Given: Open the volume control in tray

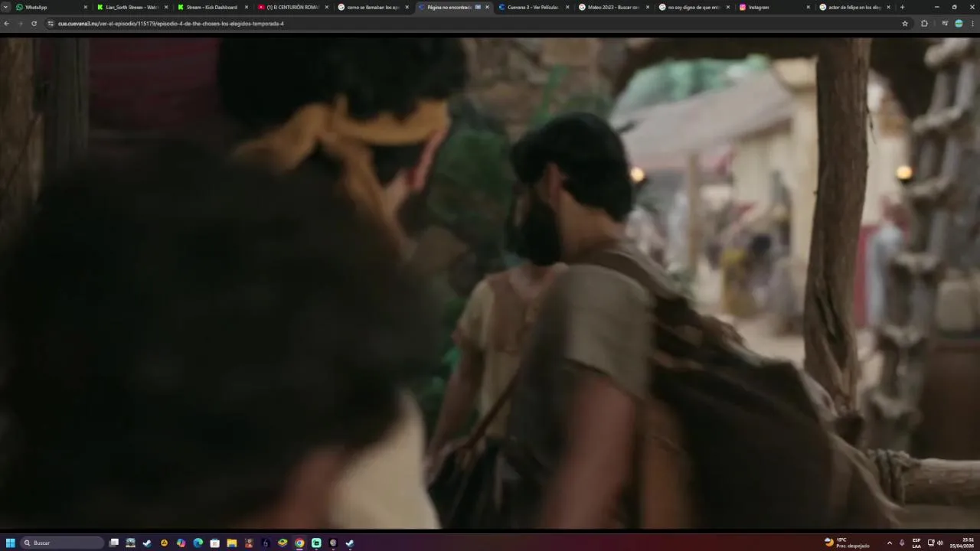Looking at the screenshot, I should [x=939, y=543].
